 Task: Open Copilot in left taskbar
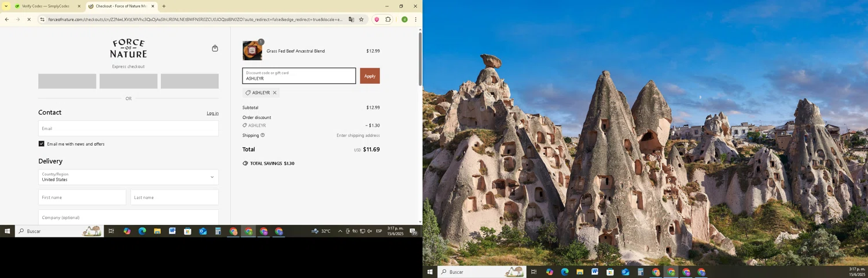tap(127, 231)
